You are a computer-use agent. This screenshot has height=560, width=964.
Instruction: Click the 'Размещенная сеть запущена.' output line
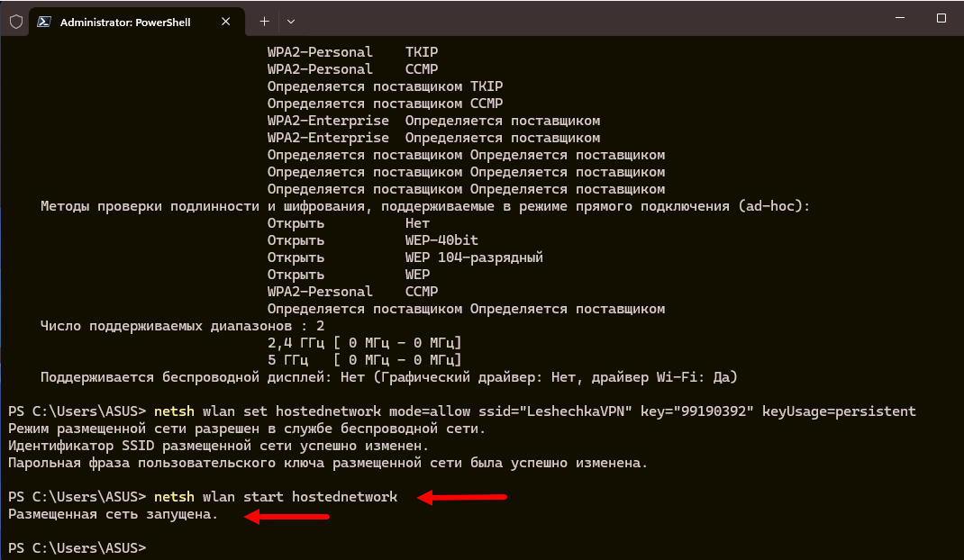tap(113, 515)
